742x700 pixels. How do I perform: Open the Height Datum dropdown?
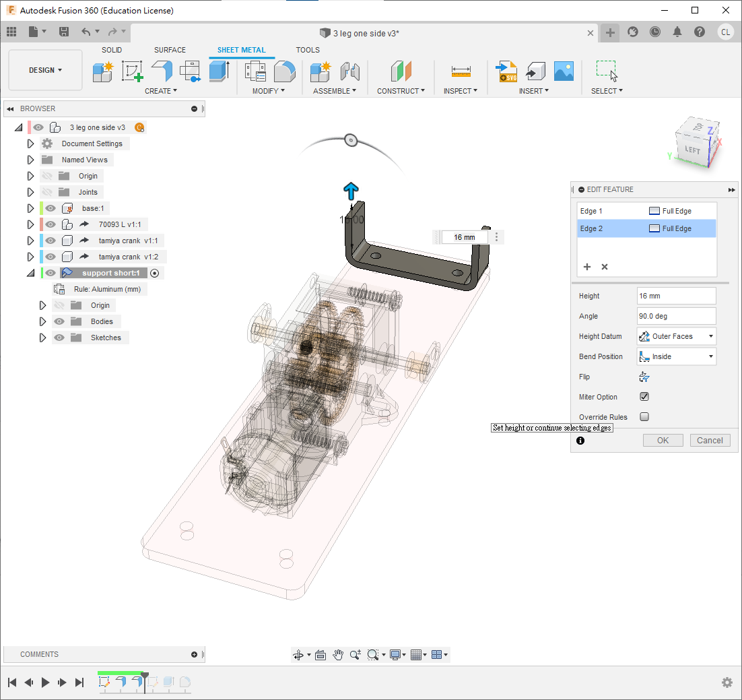coord(676,336)
